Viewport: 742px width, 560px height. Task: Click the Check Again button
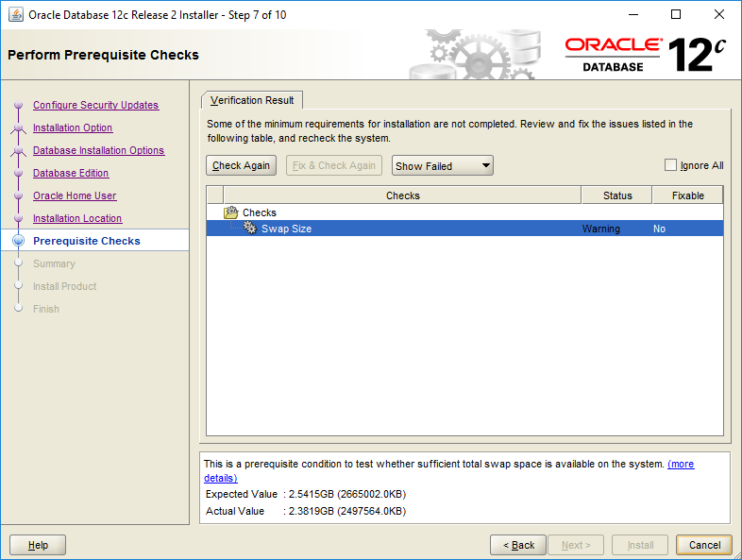click(242, 165)
